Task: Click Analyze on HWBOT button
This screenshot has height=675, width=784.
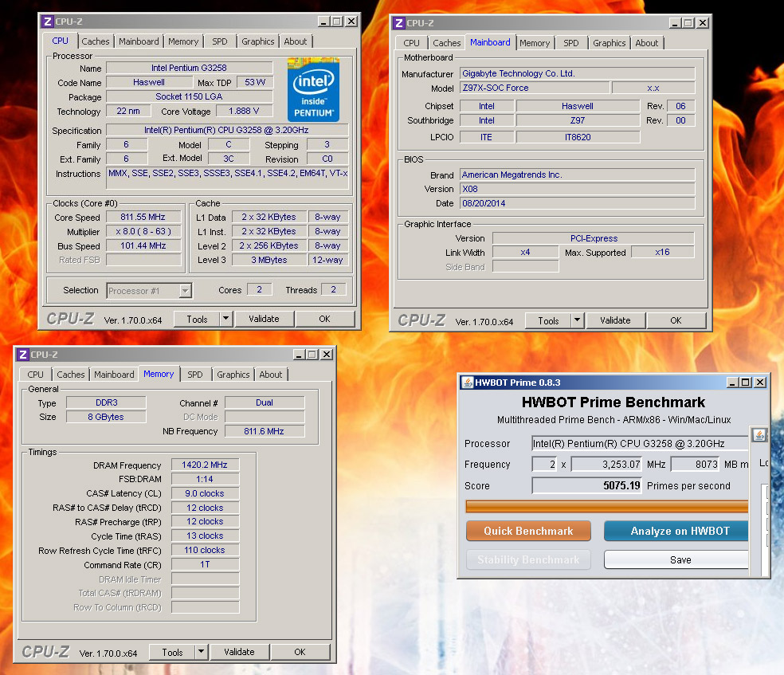Action: pyautogui.click(x=676, y=531)
